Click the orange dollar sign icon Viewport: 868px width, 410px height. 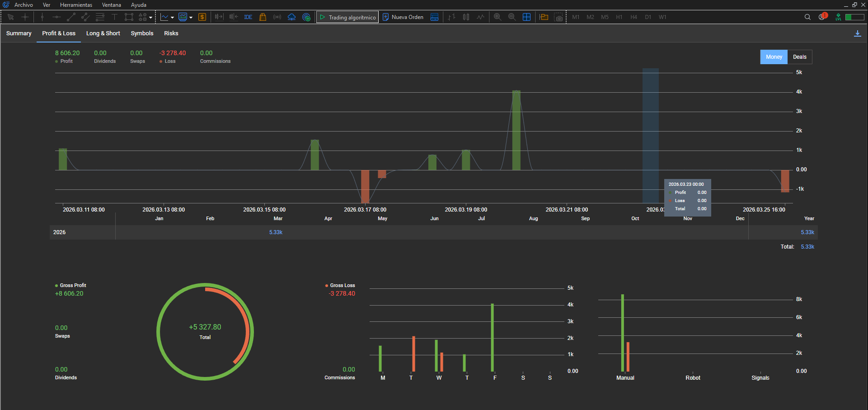[202, 17]
